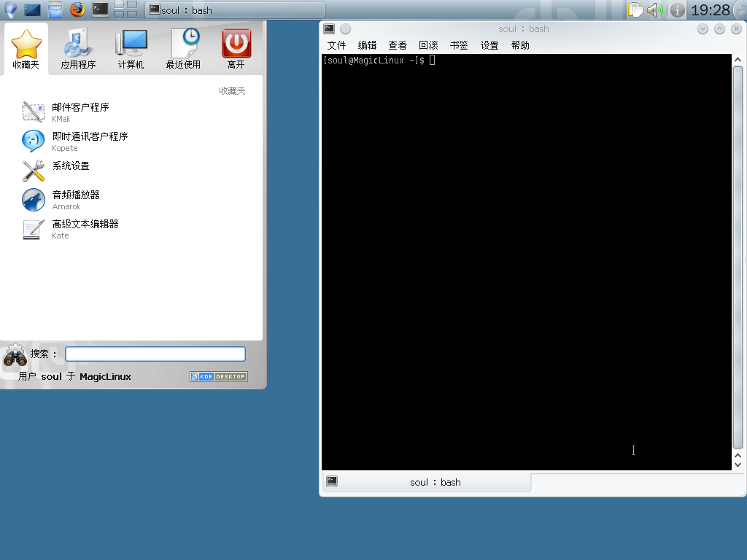Select the soul : bash taskbar entry
The height and width of the screenshot is (560, 747).
(235, 10)
